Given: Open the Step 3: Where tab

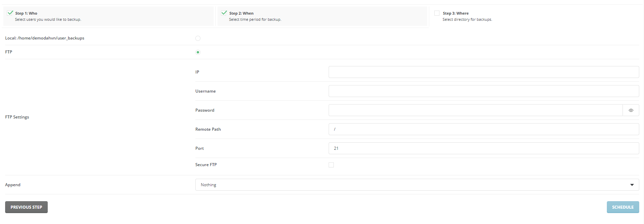Looking at the screenshot, I should [x=467, y=16].
